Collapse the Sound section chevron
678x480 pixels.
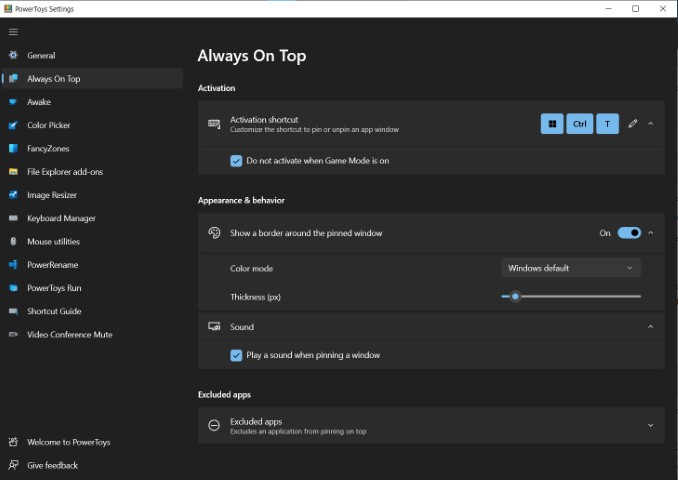point(650,326)
